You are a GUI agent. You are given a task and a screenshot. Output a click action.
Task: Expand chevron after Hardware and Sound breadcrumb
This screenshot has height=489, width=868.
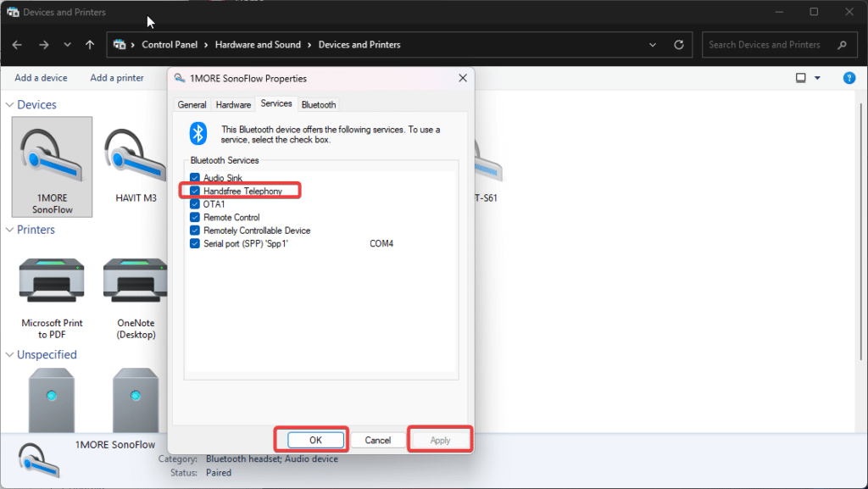309,45
